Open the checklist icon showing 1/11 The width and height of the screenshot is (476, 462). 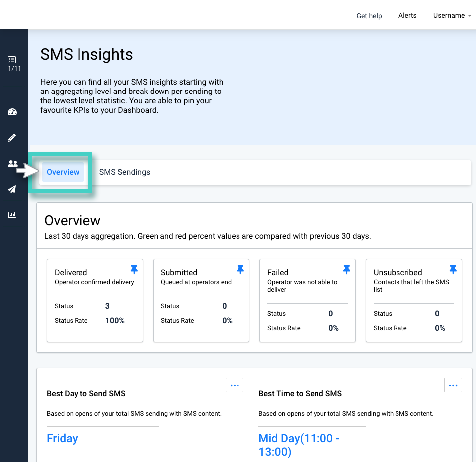click(14, 64)
